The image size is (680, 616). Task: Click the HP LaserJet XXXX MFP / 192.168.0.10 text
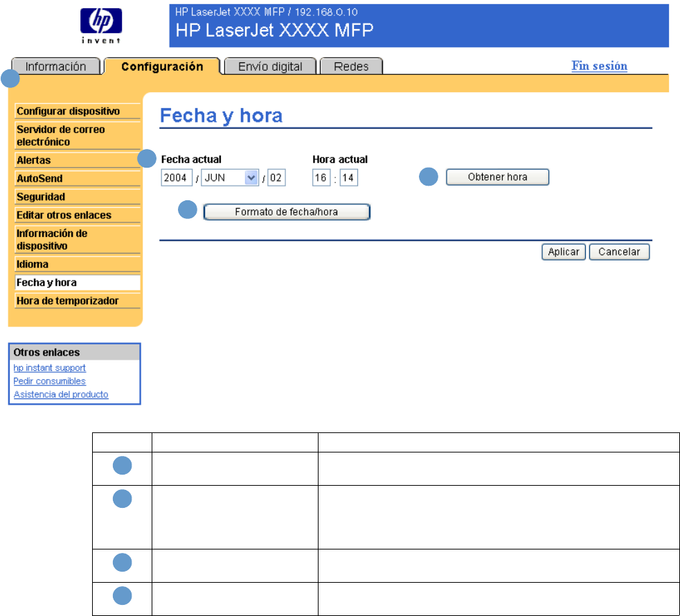pyautogui.click(x=267, y=12)
